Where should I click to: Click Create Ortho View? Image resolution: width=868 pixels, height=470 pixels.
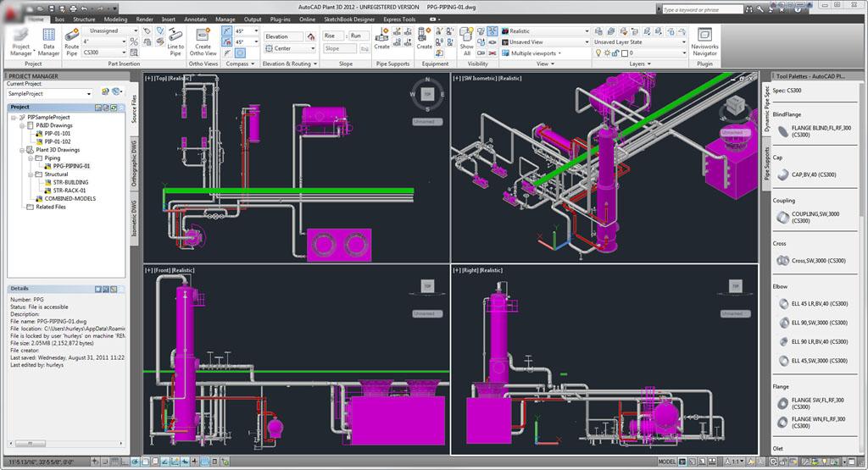pyautogui.click(x=203, y=42)
